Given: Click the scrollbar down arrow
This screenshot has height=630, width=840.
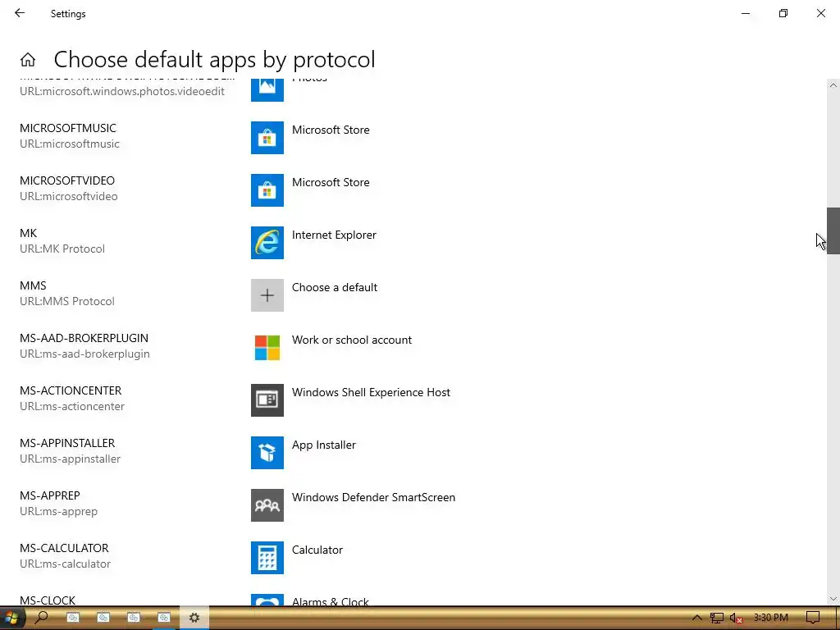Looking at the screenshot, I should tap(833, 599).
